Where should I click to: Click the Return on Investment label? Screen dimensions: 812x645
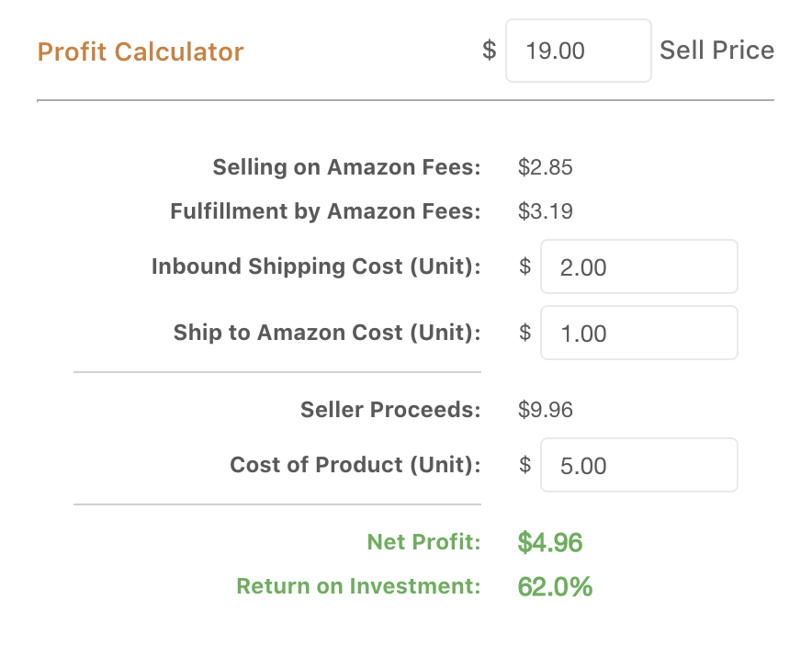click(358, 586)
